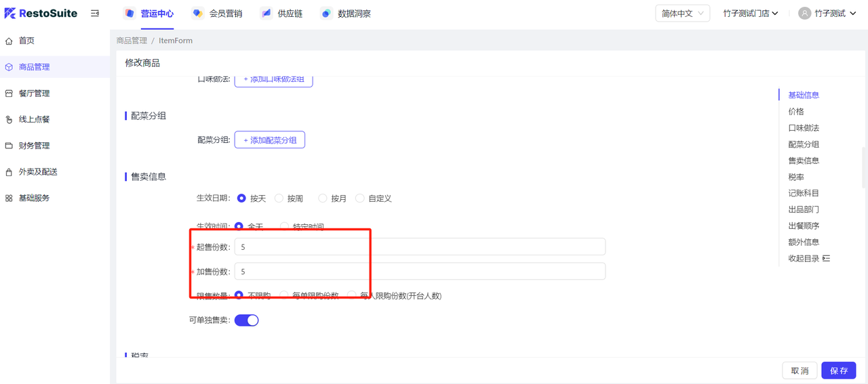Screen dimensions: 868x384
Task: Click the 外卖及配送 sidebar icon
Action: point(9,172)
